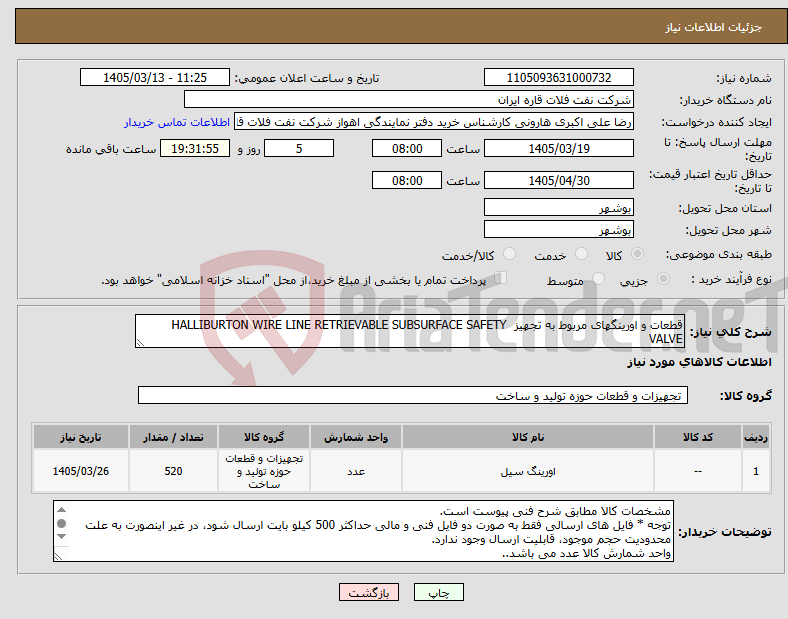The height and width of the screenshot is (619, 788).
Task: Click the تاریخ نیاز column header
Action: pyautogui.click(x=81, y=437)
